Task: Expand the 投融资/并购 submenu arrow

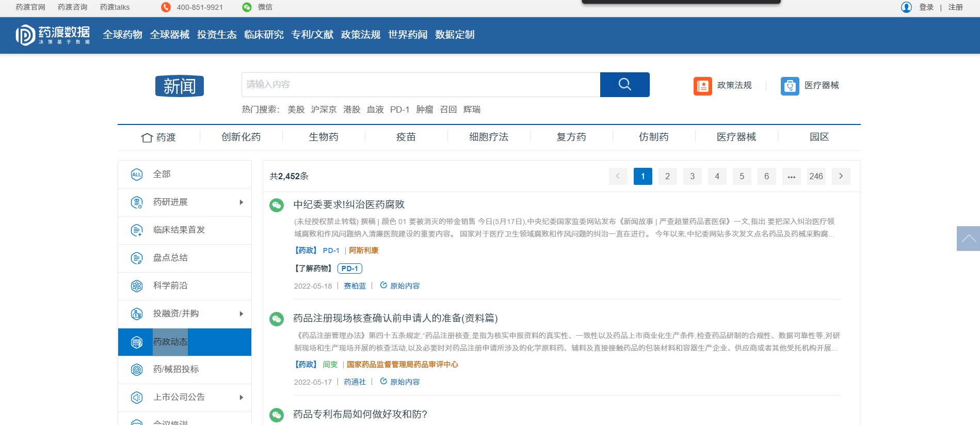Action: pyautogui.click(x=241, y=314)
